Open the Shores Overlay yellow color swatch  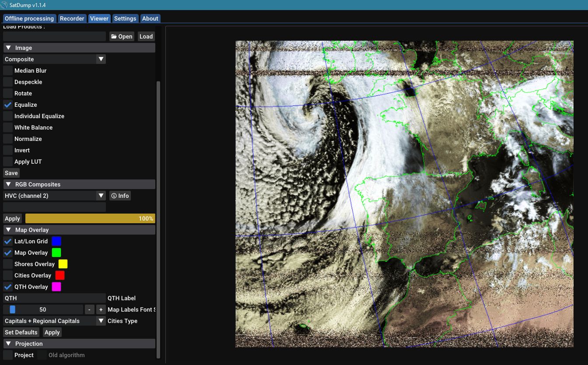coord(63,264)
